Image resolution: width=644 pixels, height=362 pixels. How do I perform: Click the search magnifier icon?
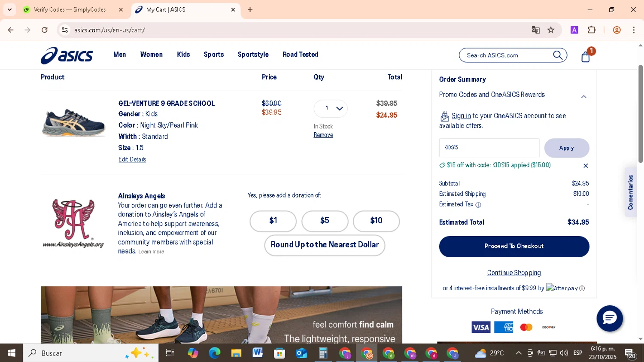coord(558,55)
